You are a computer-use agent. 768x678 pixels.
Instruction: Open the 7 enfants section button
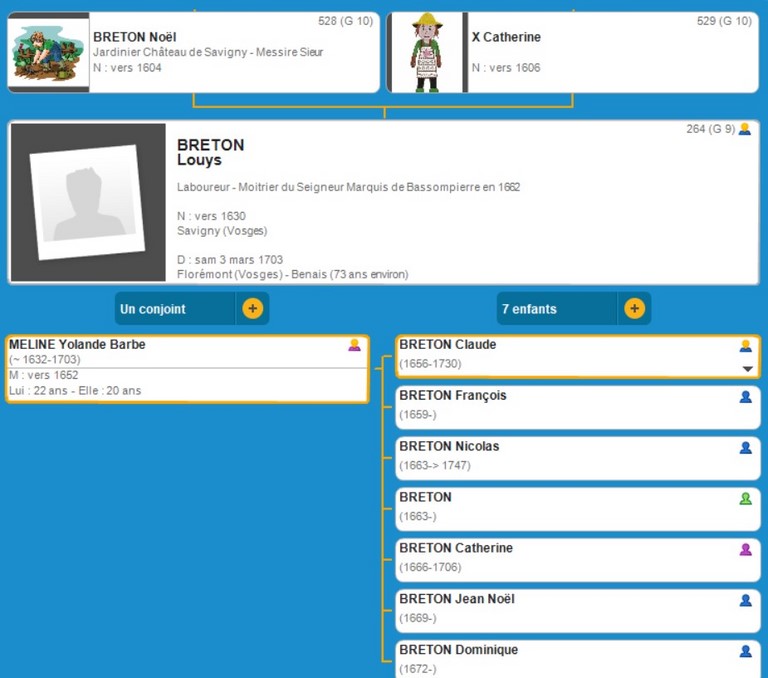click(x=556, y=309)
